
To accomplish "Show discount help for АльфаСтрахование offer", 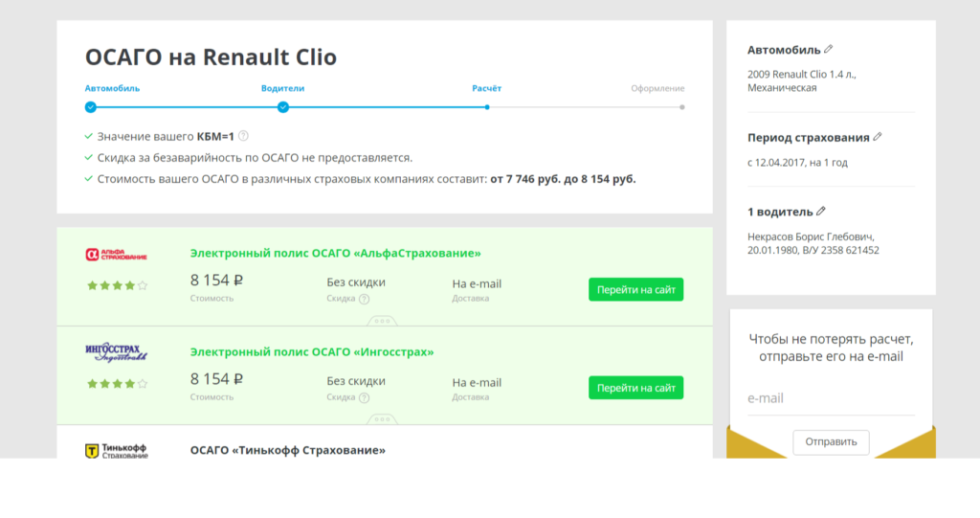I will pos(365,299).
